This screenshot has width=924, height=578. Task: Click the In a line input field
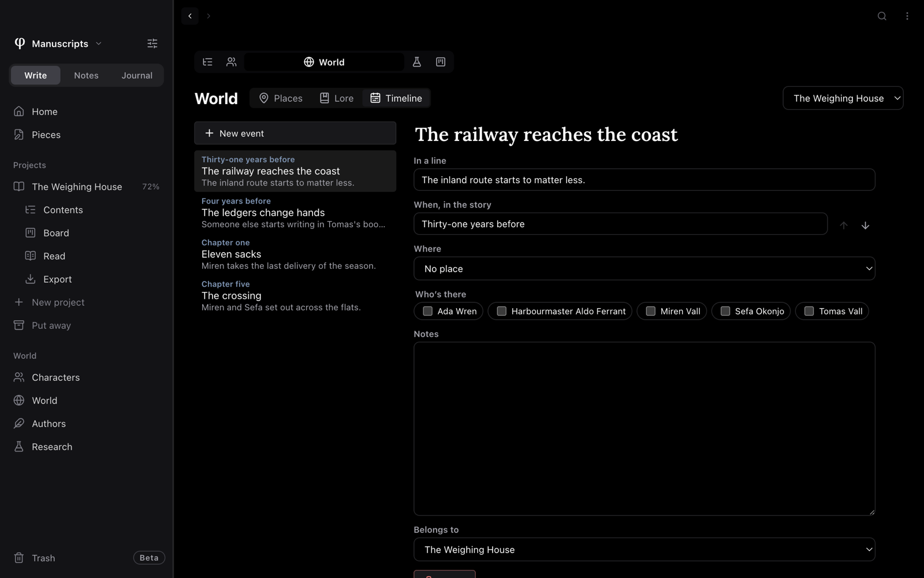tap(644, 180)
